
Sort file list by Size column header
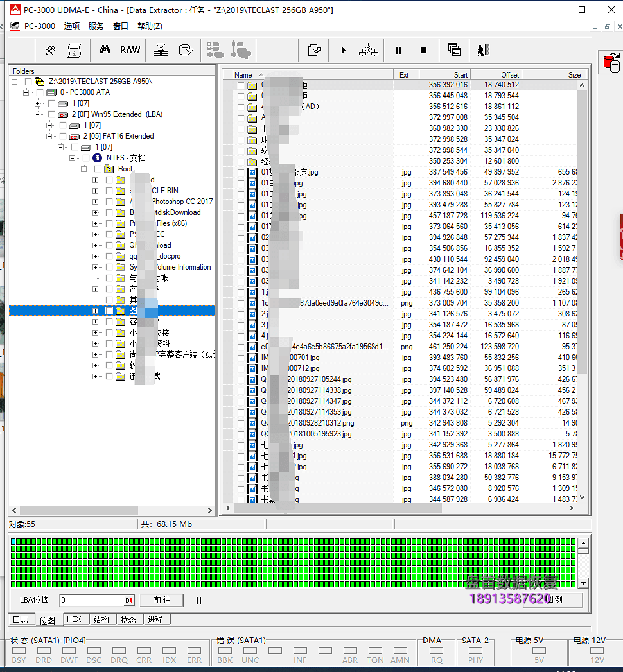(x=554, y=74)
